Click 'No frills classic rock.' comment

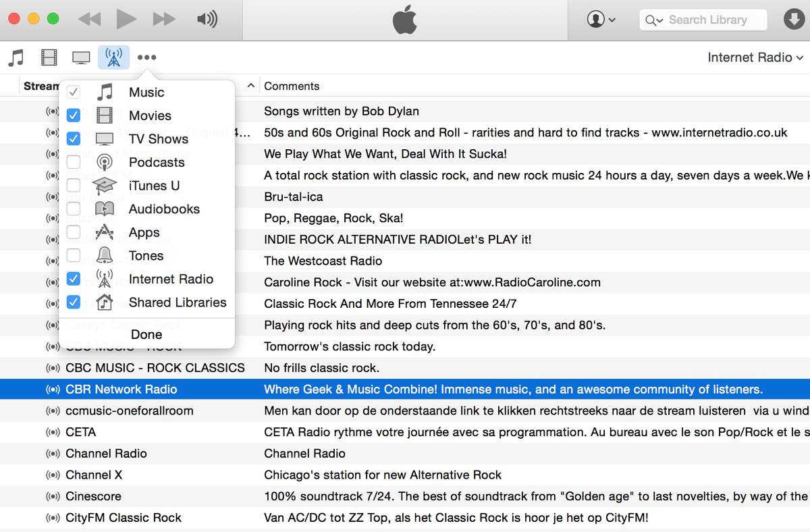pos(322,367)
